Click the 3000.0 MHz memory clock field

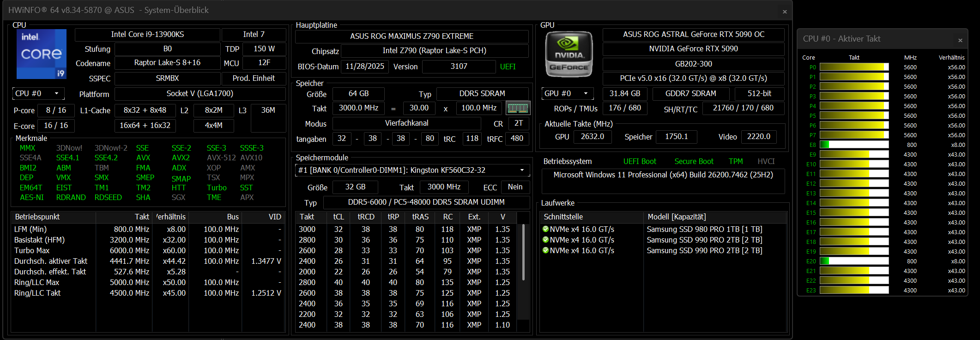pyautogui.click(x=358, y=108)
